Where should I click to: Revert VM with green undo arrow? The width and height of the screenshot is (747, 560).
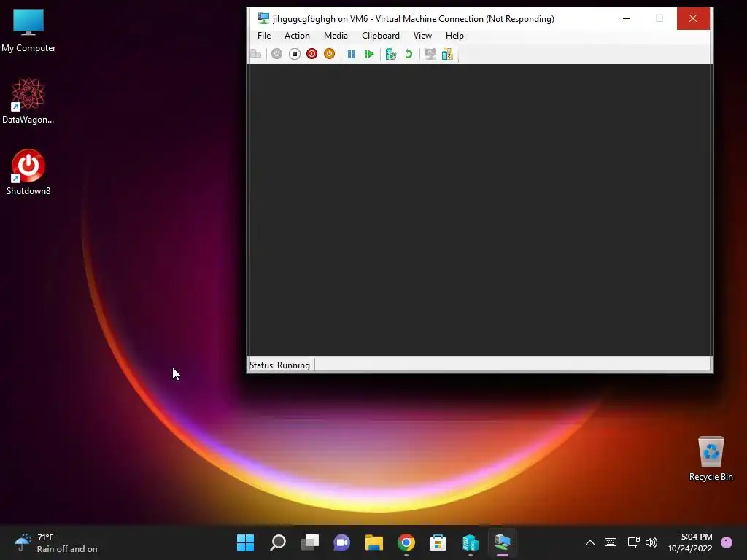pyautogui.click(x=409, y=54)
